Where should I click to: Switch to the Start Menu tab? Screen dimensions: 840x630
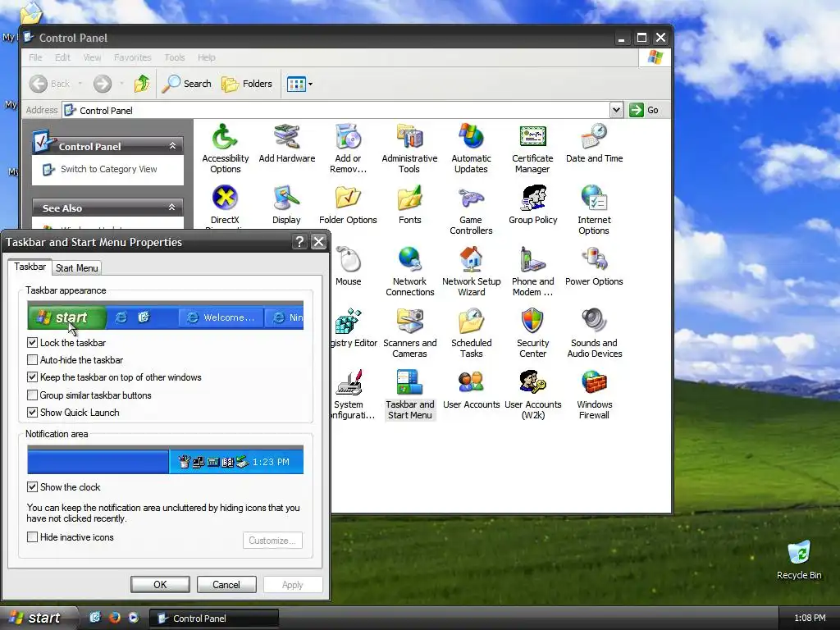76,268
